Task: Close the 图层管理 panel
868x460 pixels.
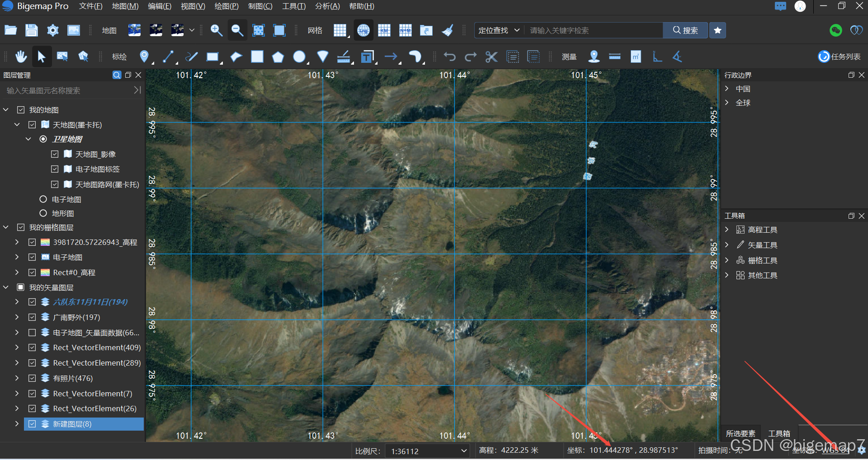Action: (138, 75)
